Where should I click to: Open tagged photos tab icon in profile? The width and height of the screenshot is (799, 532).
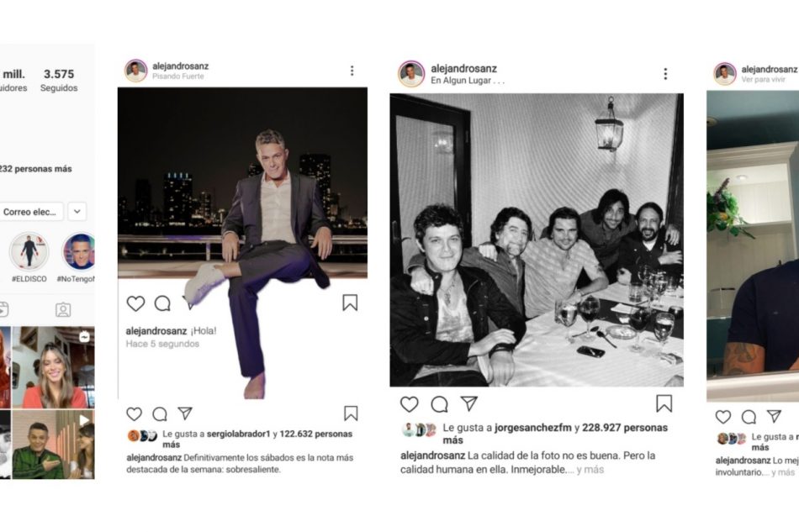(63, 309)
